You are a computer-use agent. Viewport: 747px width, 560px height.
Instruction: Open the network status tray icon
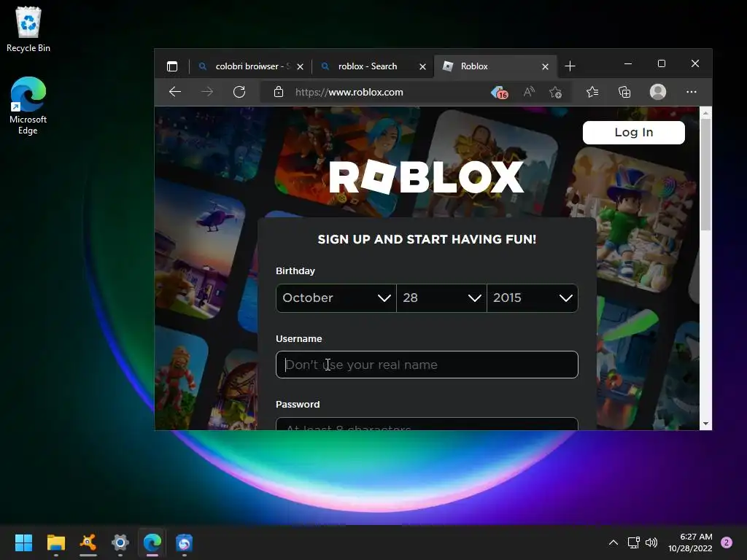point(634,542)
